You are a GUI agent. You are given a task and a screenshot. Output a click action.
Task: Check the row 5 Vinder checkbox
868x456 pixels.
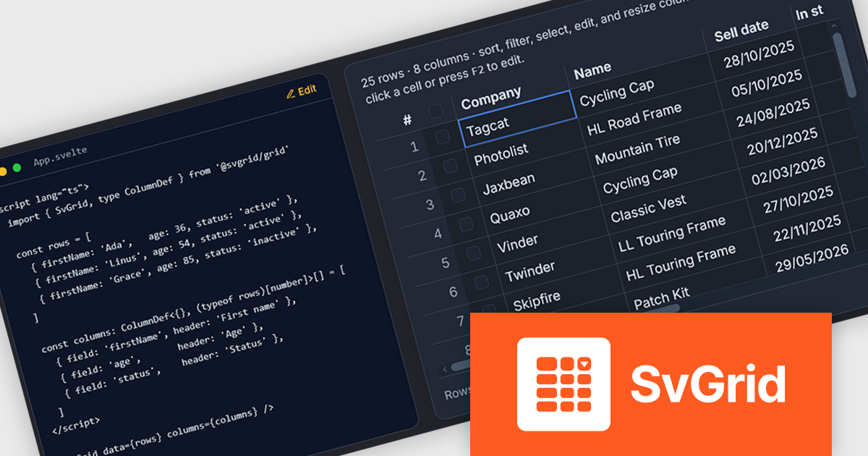(x=474, y=253)
